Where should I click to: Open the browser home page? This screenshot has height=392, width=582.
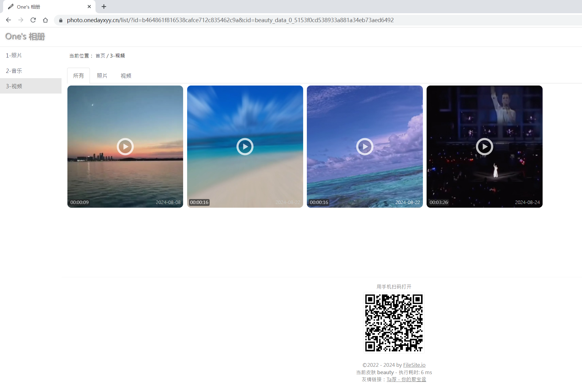(x=45, y=20)
